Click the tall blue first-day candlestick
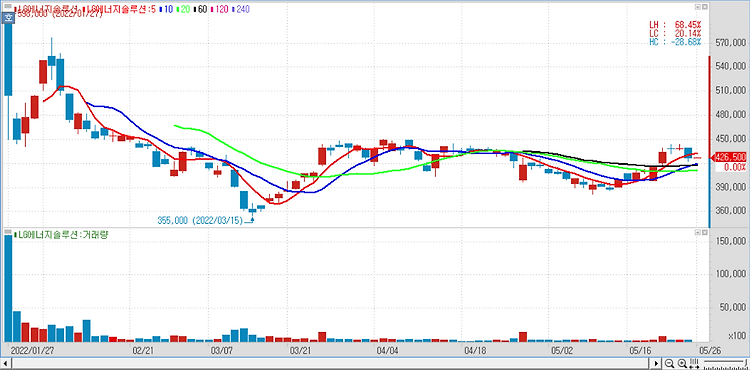 coord(8,59)
